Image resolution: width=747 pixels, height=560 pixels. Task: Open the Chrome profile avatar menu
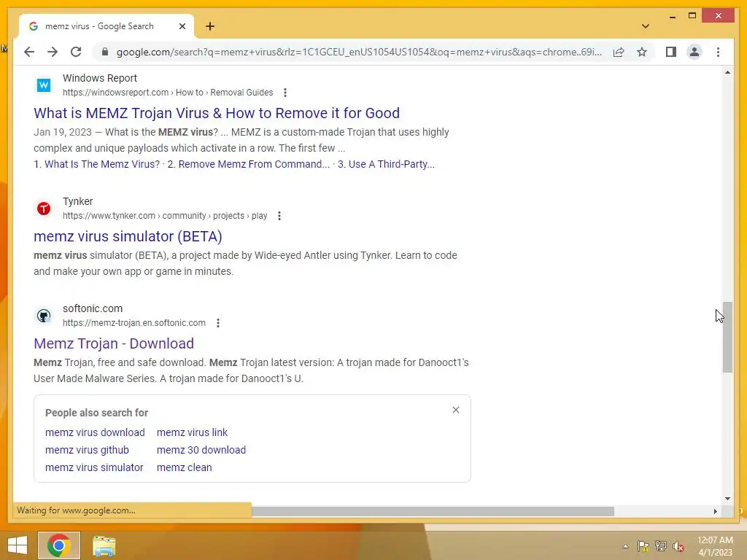pyautogui.click(x=694, y=52)
